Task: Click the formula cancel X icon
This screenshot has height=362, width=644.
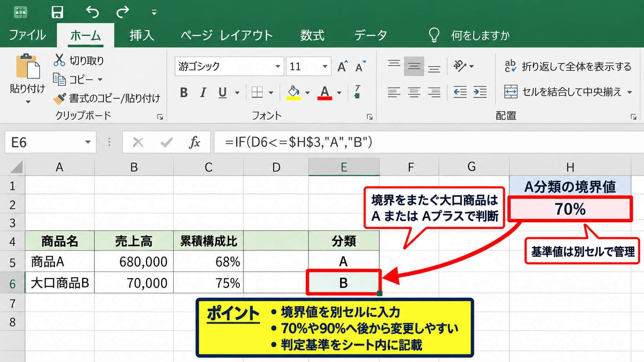Action: tap(138, 143)
